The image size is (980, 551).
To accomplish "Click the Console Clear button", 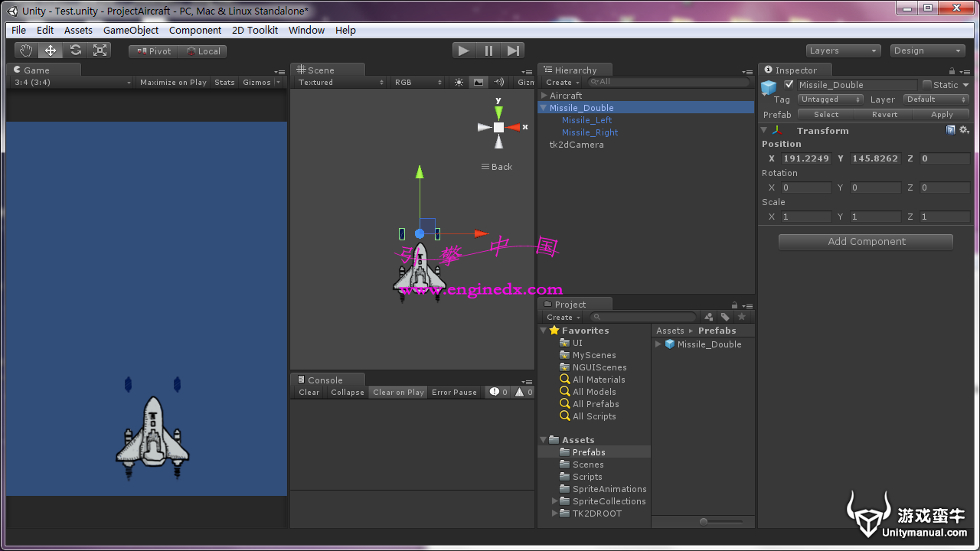I will [x=309, y=392].
